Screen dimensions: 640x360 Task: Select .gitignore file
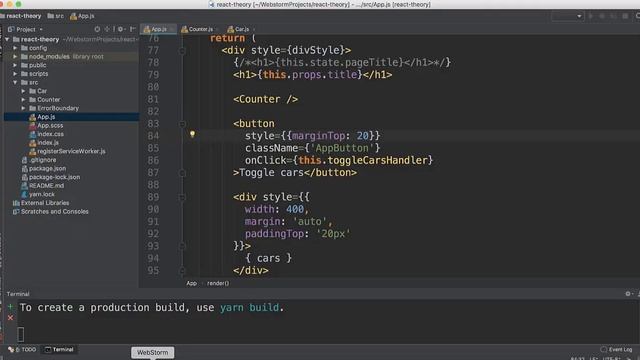tap(43, 160)
